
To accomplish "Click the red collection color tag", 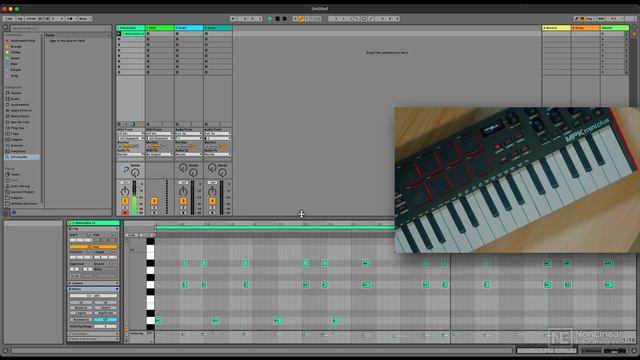I will pyautogui.click(x=7, y=41).
